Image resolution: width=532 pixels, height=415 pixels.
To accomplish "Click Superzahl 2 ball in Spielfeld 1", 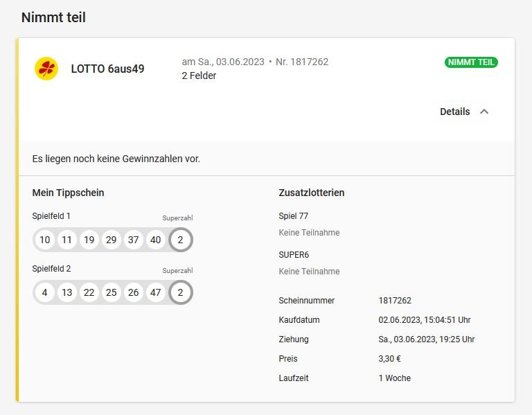I will pos(181,240).
